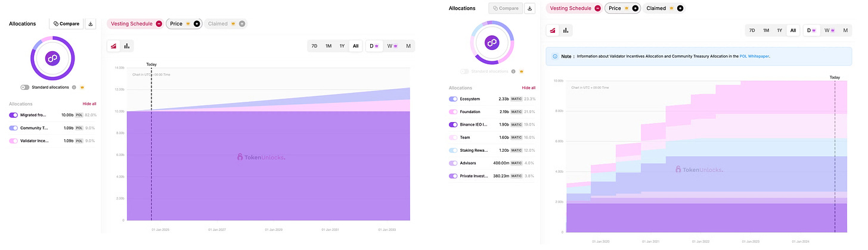Click Hide all in MATIC allocations list
The height and width of the screenshot is (250, 868).
(x=529, y=87)
